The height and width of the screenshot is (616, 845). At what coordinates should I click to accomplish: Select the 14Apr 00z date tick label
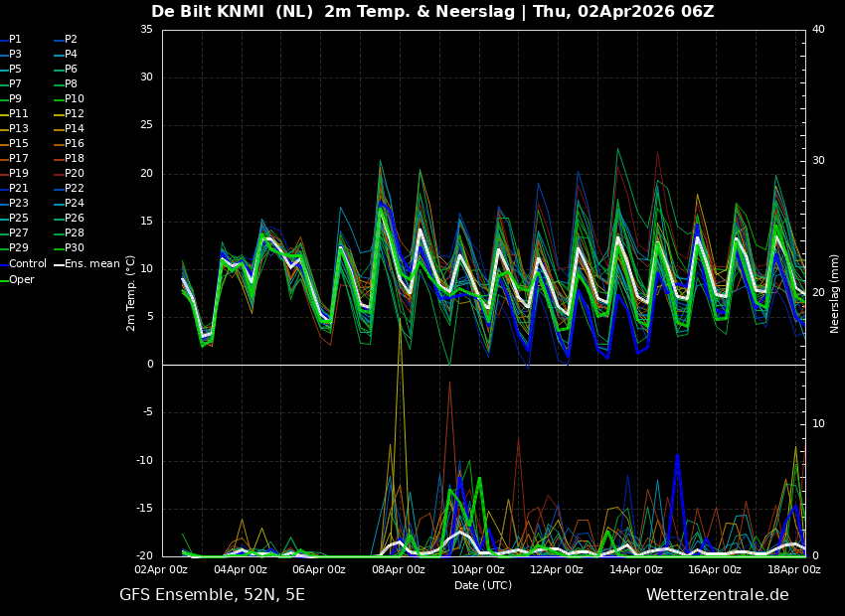click(x=636, y=570)
